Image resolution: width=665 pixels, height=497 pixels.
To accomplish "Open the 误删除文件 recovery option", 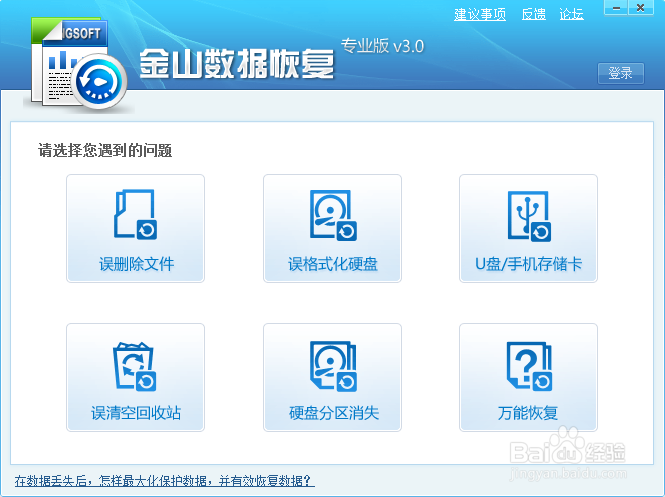I will pos(135,228).
